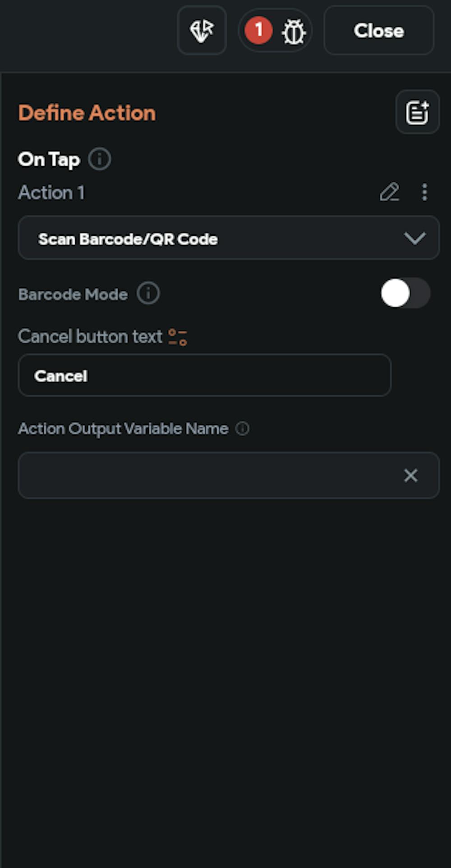Open the debug bug icon

click(x=294, y=32)
